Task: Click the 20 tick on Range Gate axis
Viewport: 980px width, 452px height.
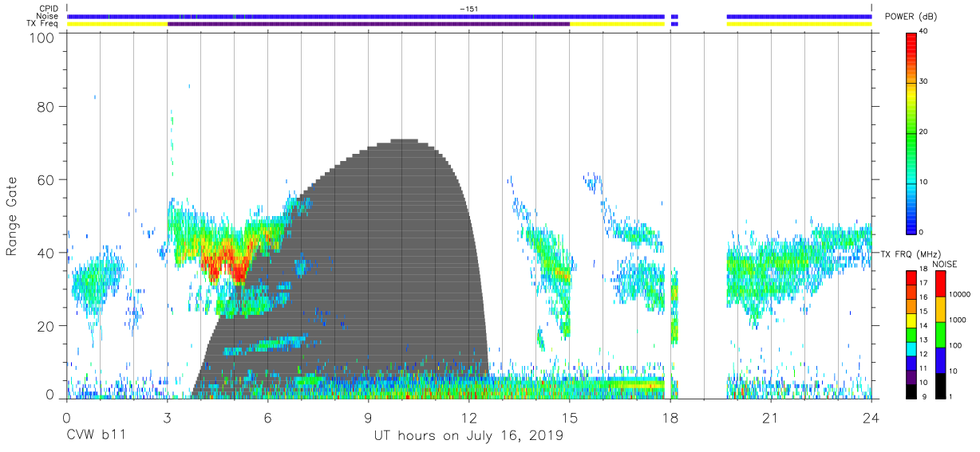Action: click(46, 326)
